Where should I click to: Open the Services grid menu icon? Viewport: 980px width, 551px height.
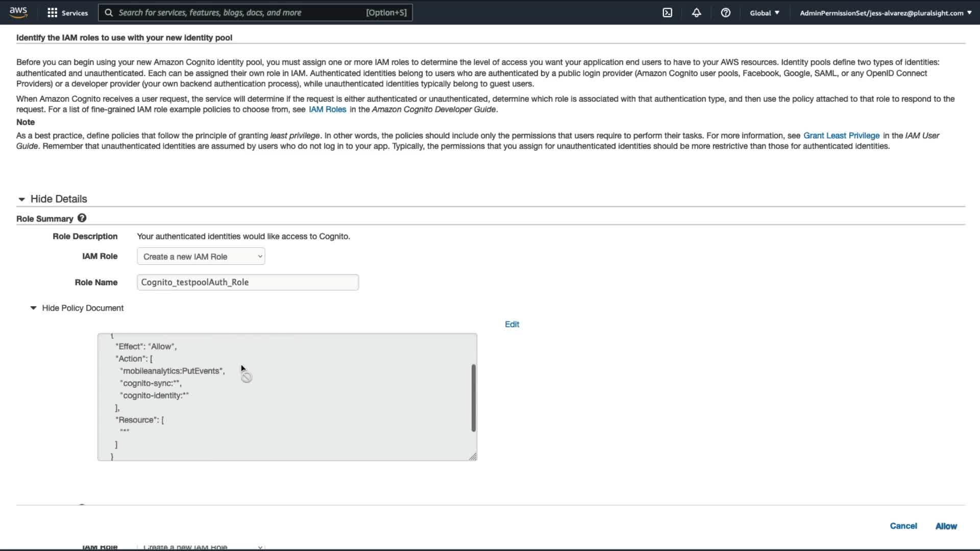[52, 13]
